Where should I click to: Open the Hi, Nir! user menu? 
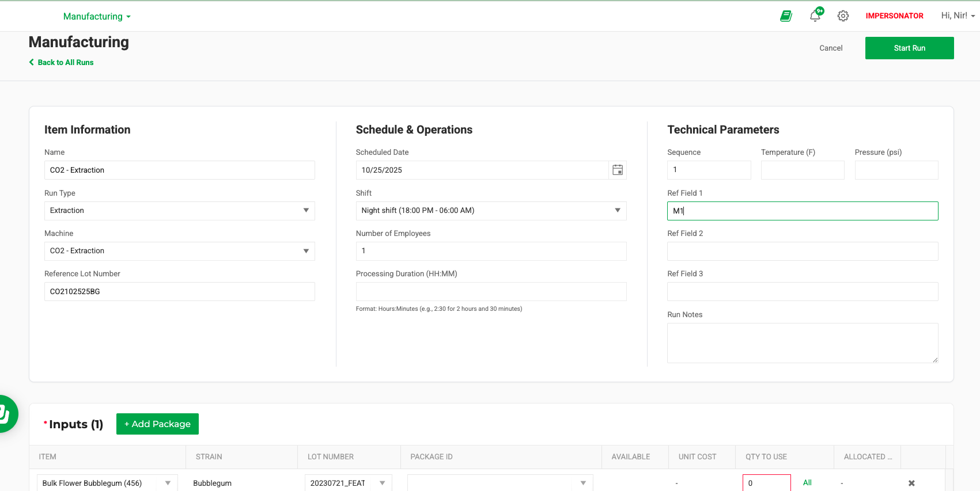[x=958, y=16]
